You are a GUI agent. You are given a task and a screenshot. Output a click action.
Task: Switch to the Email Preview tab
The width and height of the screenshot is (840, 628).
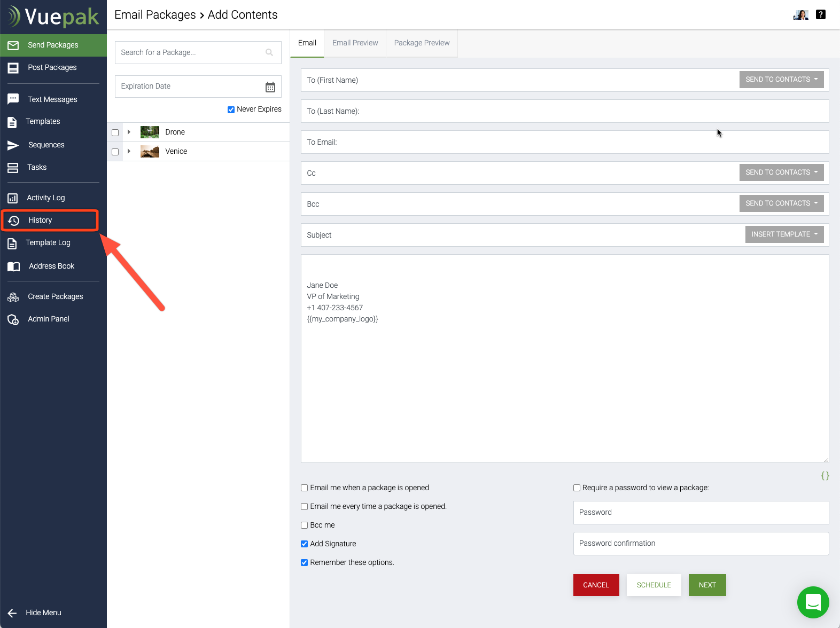(355, 43)
